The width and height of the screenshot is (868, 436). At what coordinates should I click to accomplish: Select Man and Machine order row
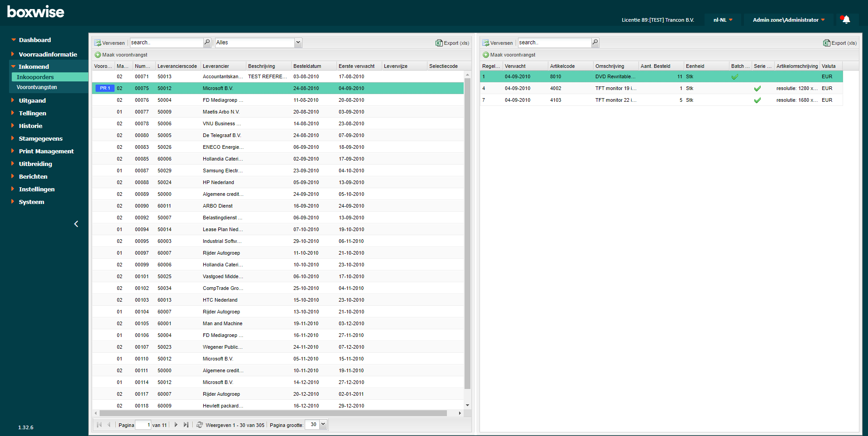pos(278,323)
